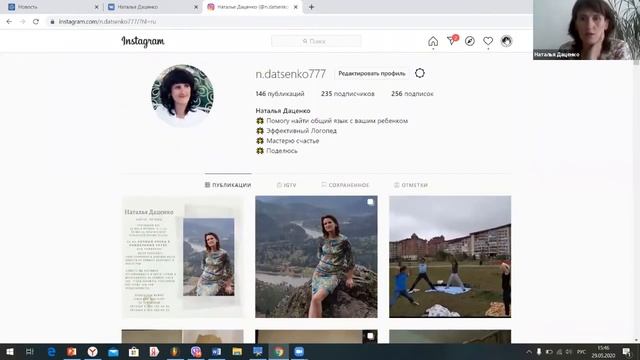Click the bio line Эффективный Логопед
Viewport: 640px width, 360px height.
click(301, 131)
